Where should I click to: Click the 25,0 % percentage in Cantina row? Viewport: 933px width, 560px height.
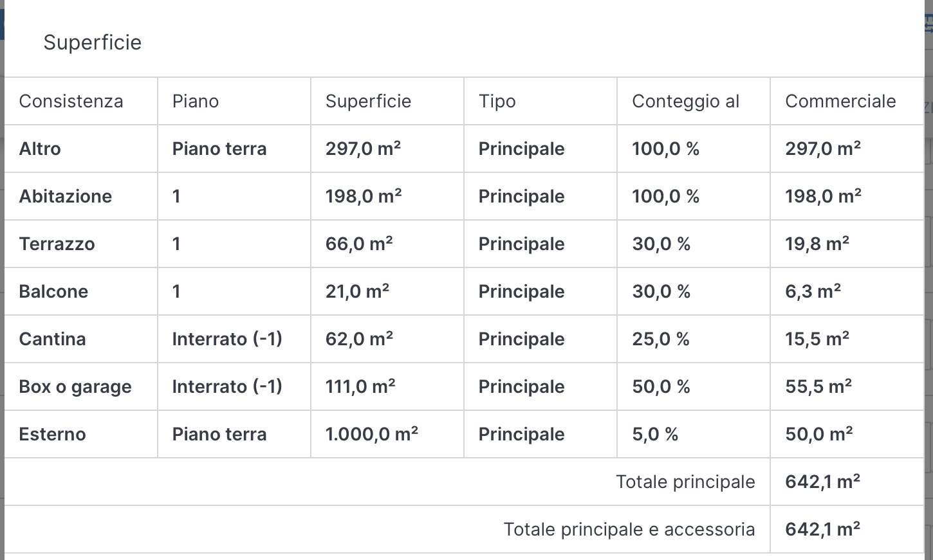[661, 339]
